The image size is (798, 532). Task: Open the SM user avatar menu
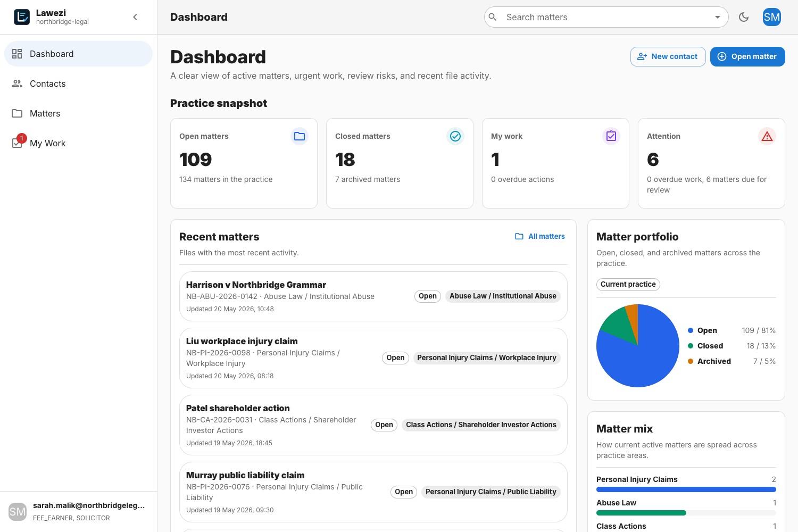pos(772,17)
